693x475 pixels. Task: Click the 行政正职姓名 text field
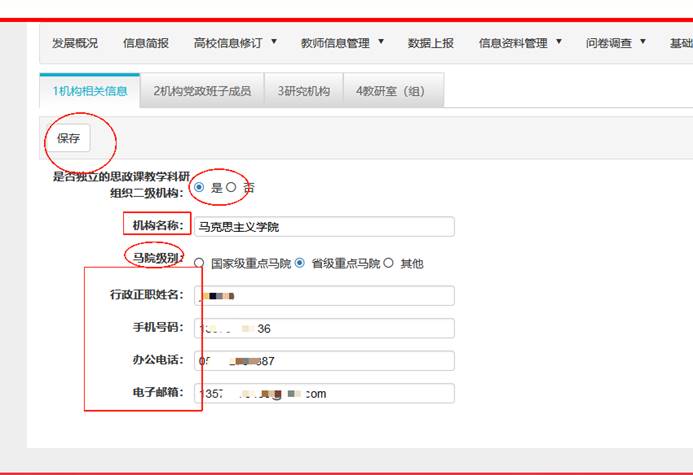click(323, 295)
